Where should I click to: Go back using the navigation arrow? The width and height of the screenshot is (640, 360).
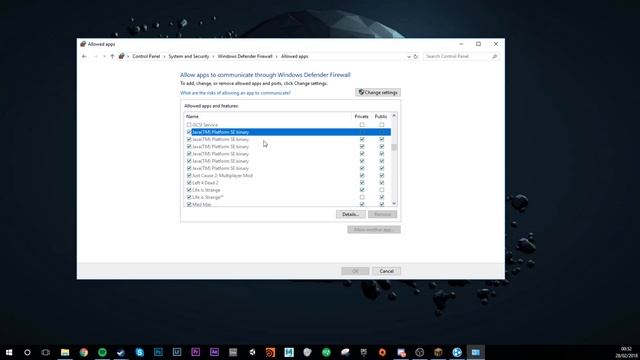(x=84, y=56)
